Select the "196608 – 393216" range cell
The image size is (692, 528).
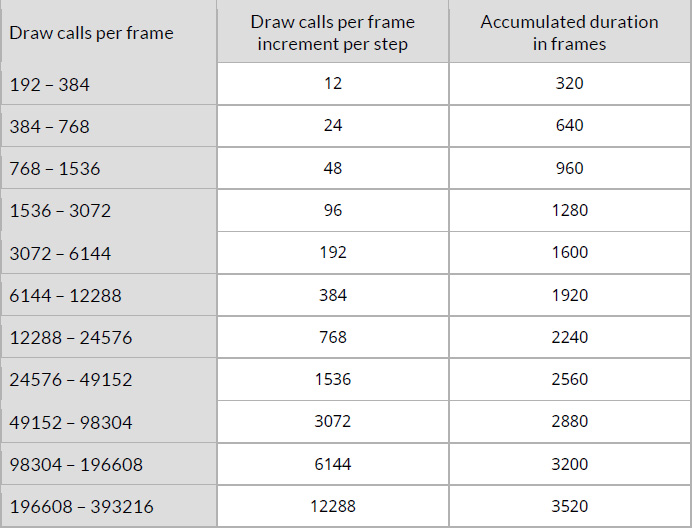81,507
